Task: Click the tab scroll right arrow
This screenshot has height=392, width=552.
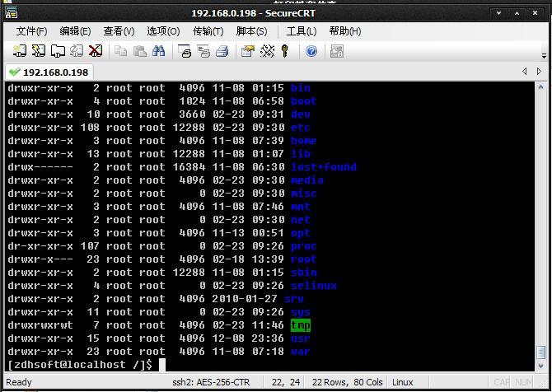Action: [x=539, y=72]
